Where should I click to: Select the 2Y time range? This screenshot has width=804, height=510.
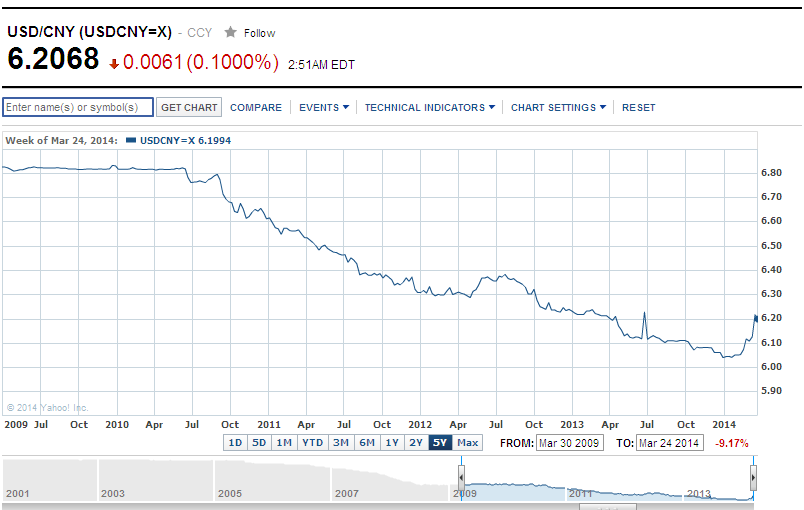point(416,442)
